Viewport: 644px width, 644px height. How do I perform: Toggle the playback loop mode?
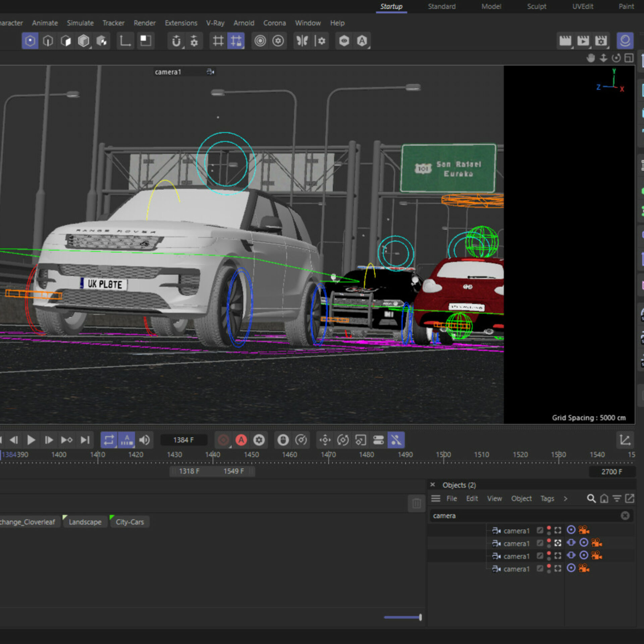click(109, 440)
